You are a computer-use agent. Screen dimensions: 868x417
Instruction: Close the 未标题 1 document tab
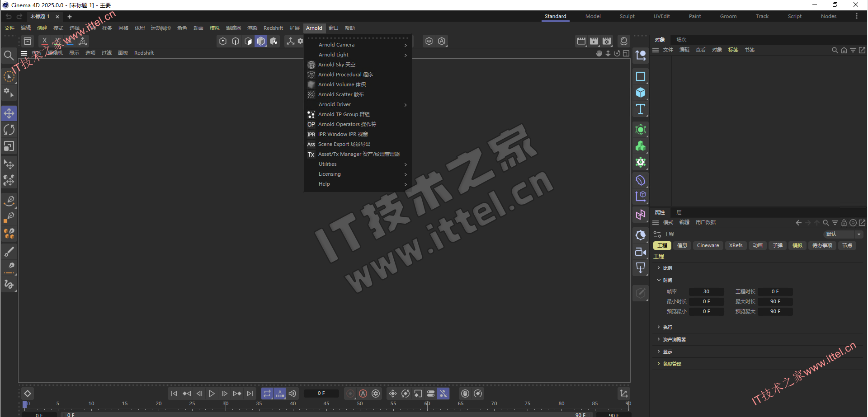(57, 17)
